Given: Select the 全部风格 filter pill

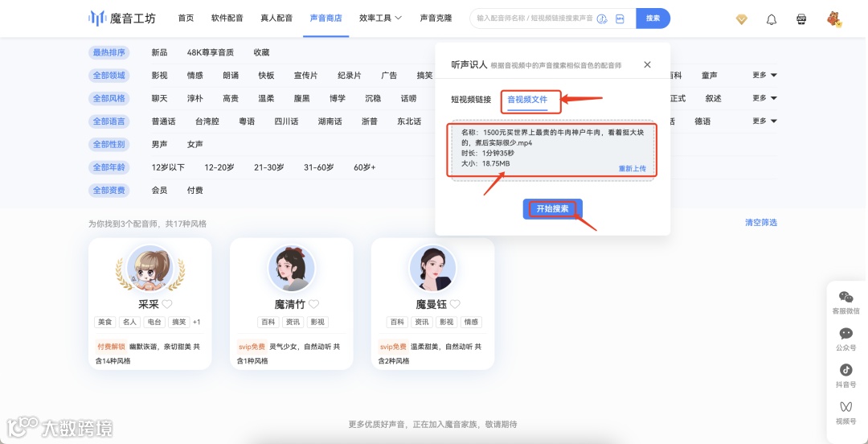Looking at the screenshot, I should (x=109, y=98).
